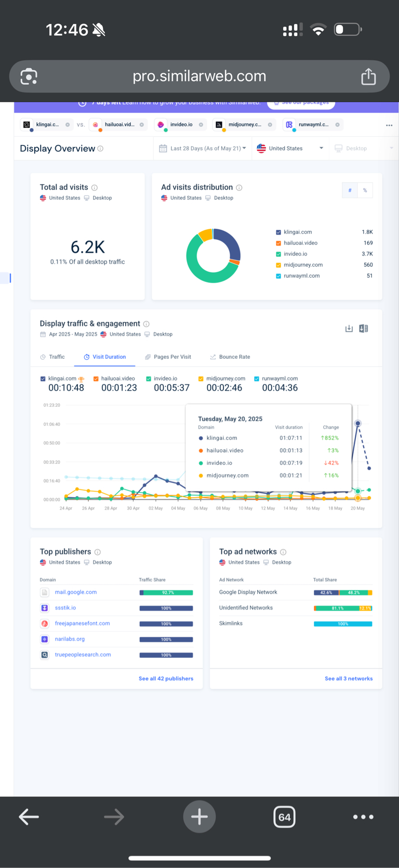
Task: Select Unidentified Networks row
Action: click(x=296, y=608)
